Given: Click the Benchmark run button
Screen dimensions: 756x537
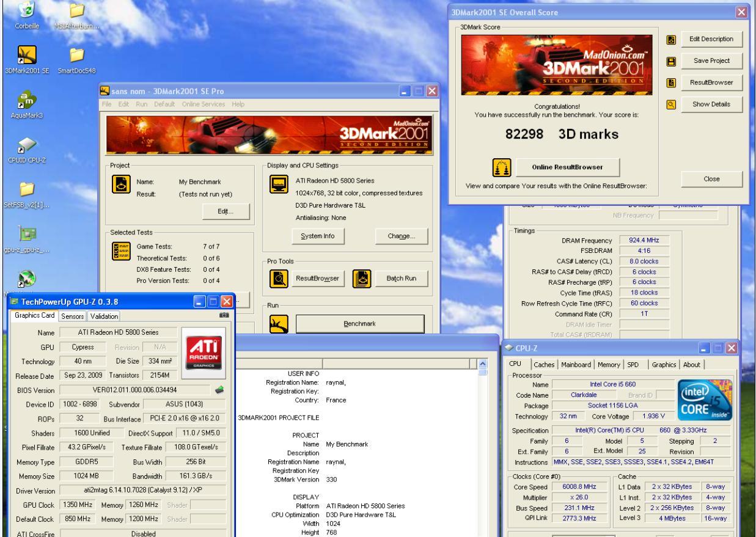Looking at the screenshot, I should point(360,325).
